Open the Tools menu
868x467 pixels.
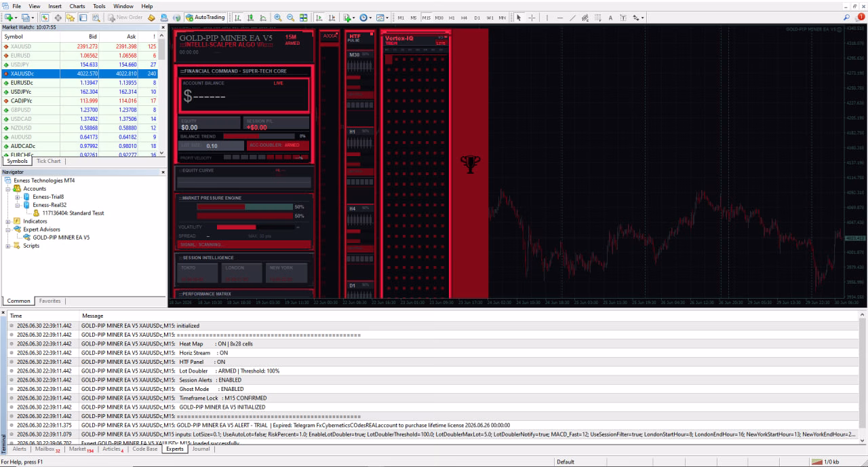click(x=99, y=6)
